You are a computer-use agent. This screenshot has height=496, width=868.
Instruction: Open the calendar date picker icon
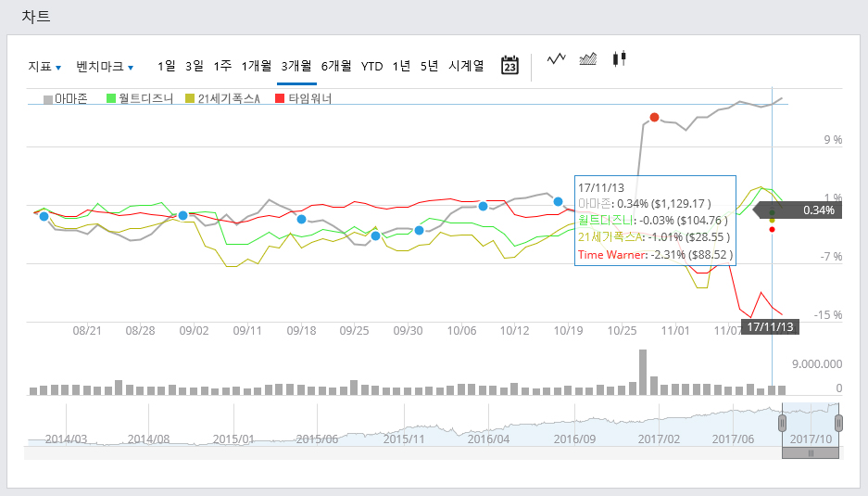pyautogui.click(x=509, y=66)
